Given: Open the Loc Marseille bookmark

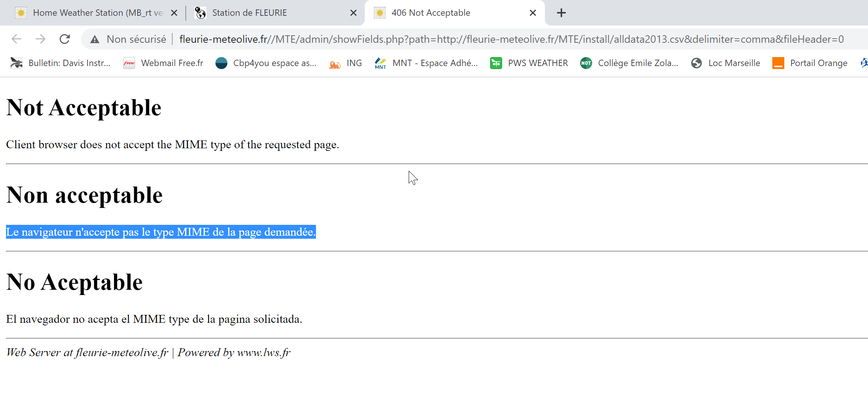Looking at the screenshot, I should coord(726,63).
